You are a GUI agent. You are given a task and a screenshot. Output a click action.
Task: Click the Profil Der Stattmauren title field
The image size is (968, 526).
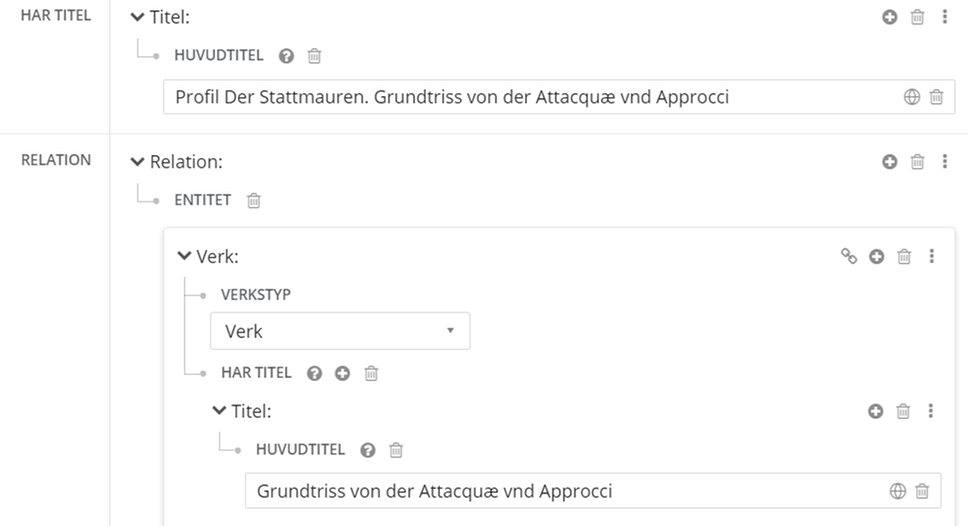(530, 97)
